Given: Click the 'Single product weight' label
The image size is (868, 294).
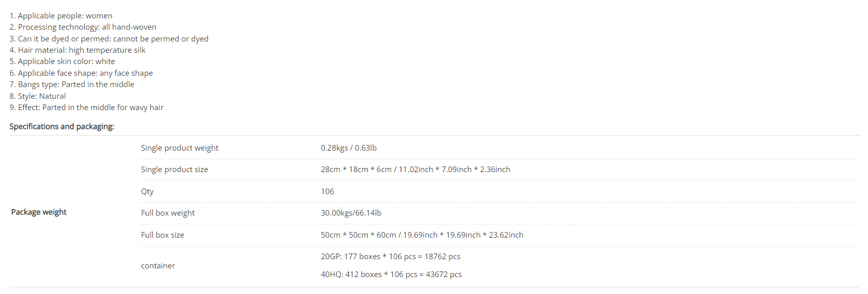Looking at the screenshot, I should click(180, 148).
